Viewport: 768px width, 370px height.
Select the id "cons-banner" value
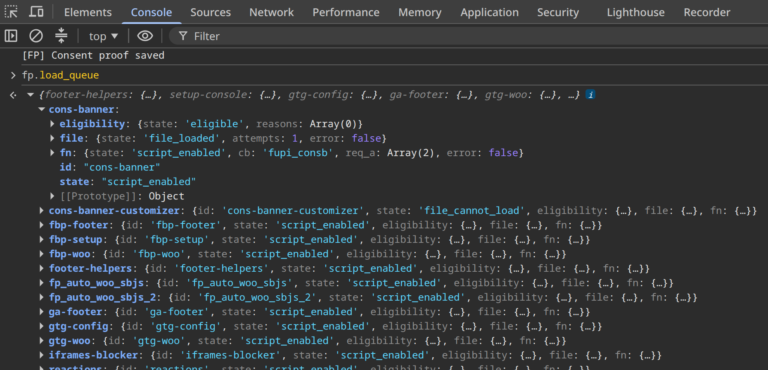click(122, 167)
